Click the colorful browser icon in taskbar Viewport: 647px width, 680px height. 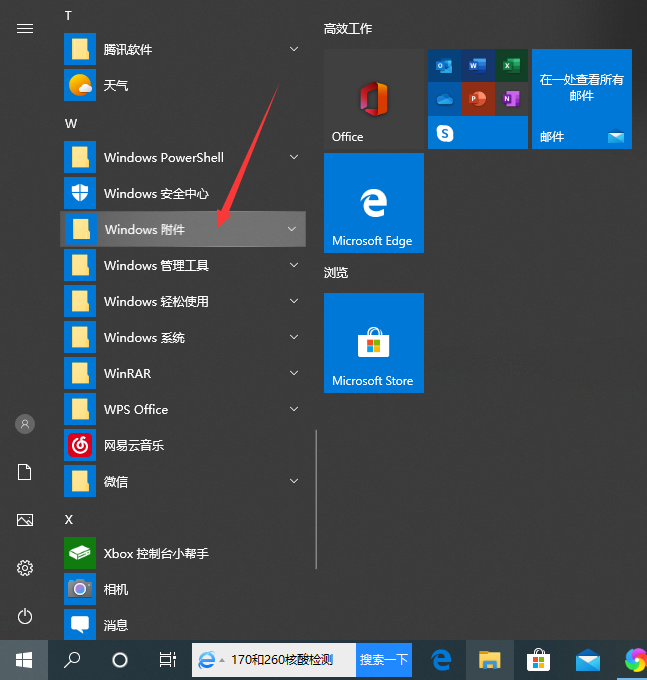click(636, 660)
